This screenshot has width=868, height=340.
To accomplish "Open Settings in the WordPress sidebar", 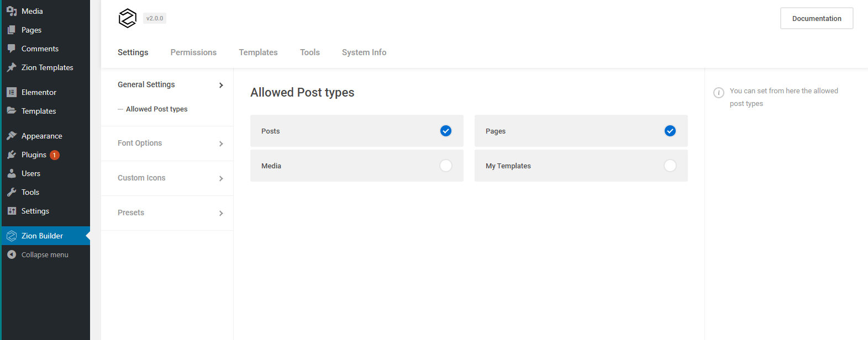I will pos(46,211).
